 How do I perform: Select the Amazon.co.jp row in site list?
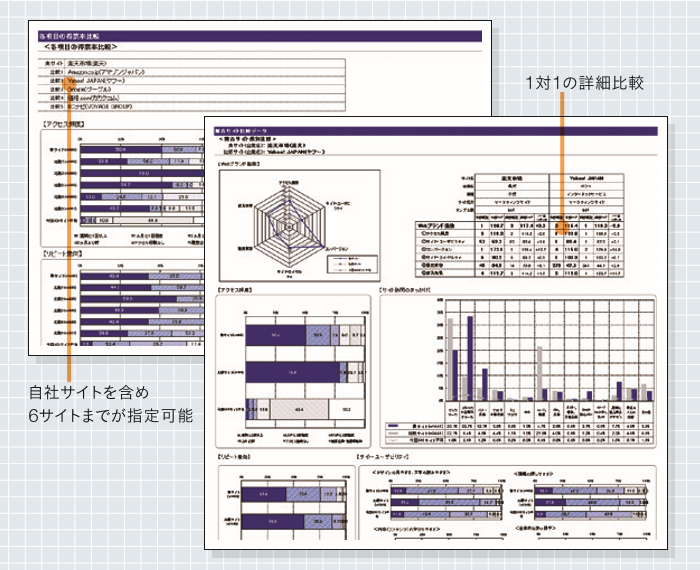[108, 73]
